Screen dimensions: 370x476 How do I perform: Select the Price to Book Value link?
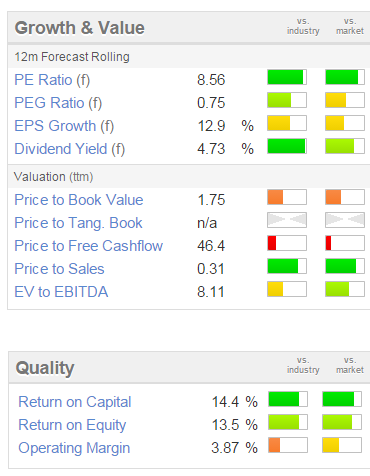(x=79, y=200)
